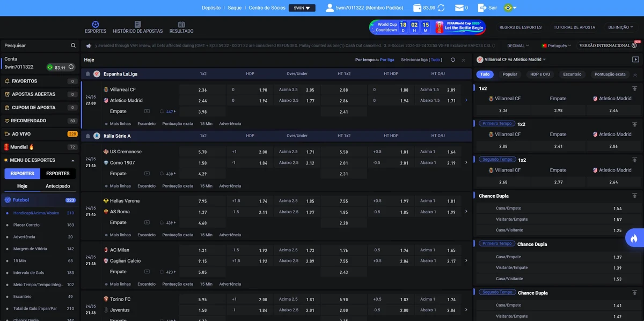644x321 pixels.
Task: Refresh the match list icon
Action: 453,60
